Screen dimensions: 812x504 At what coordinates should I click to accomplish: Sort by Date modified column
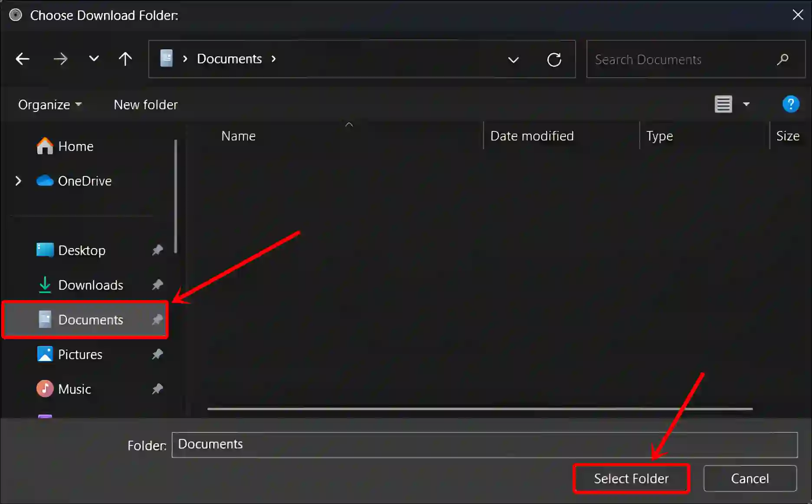tap(532, 136)
